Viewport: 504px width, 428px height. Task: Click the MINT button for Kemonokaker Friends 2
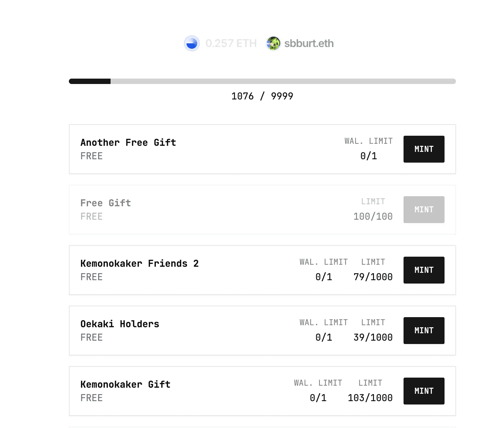pyautogui.click(x=423, y=270)
